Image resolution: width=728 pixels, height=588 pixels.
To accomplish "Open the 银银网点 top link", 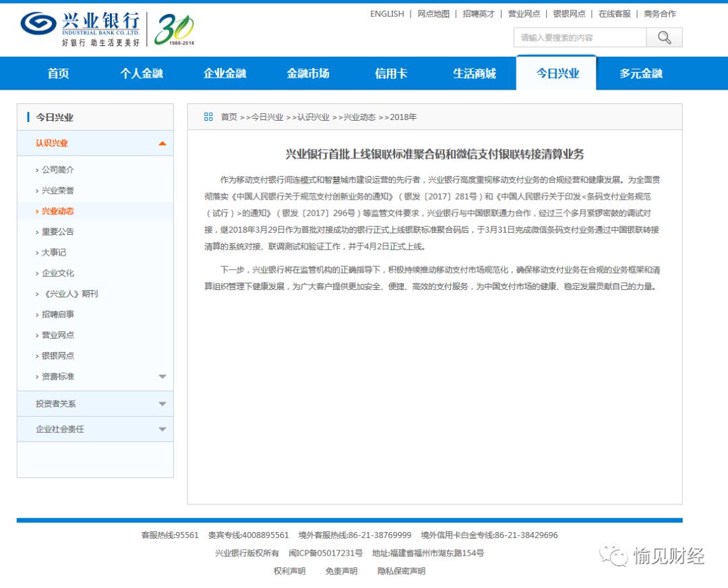I will (x=569, y=14).
